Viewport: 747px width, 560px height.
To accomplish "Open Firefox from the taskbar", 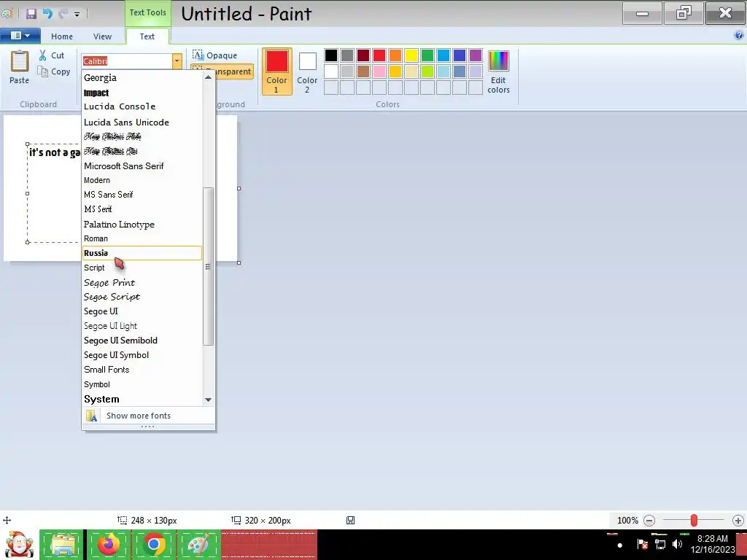I will [x=109, y=544].
